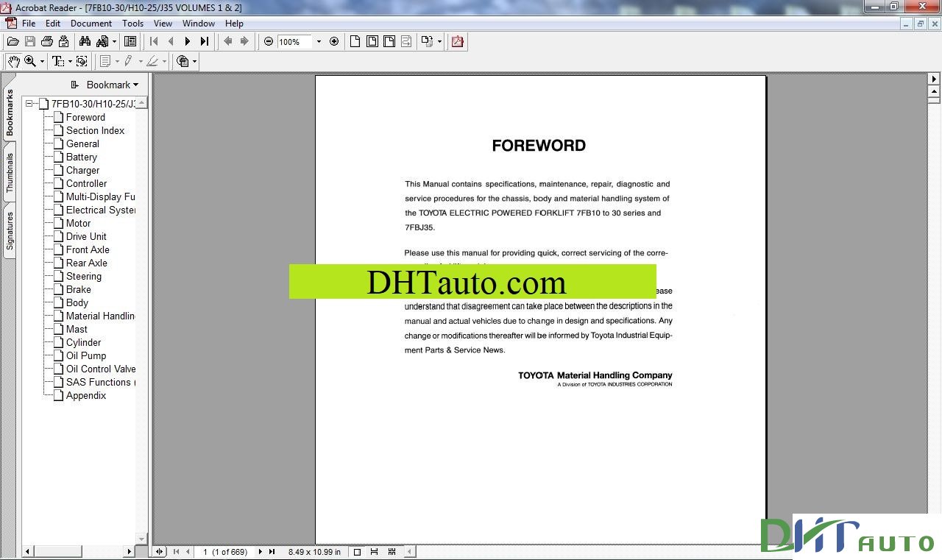Click last page arrow in status bar
The image size is (942, 560).
point(272,551)
